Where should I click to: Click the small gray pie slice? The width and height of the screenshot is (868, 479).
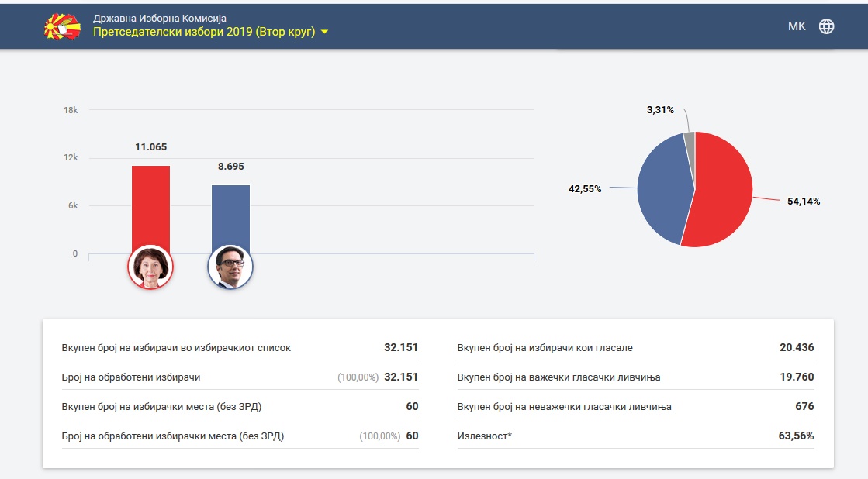pyautogui.click(x=690, y=145)
